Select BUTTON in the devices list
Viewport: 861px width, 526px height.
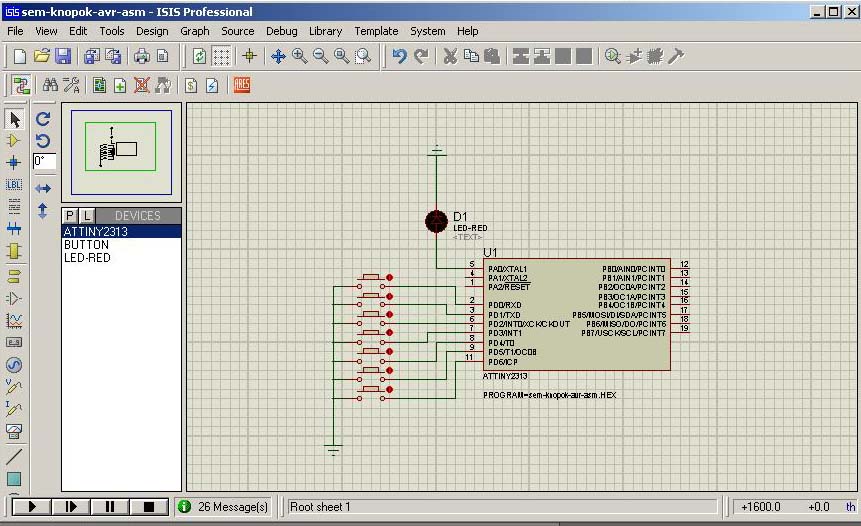pyautogui.click(x=86, y=245)
